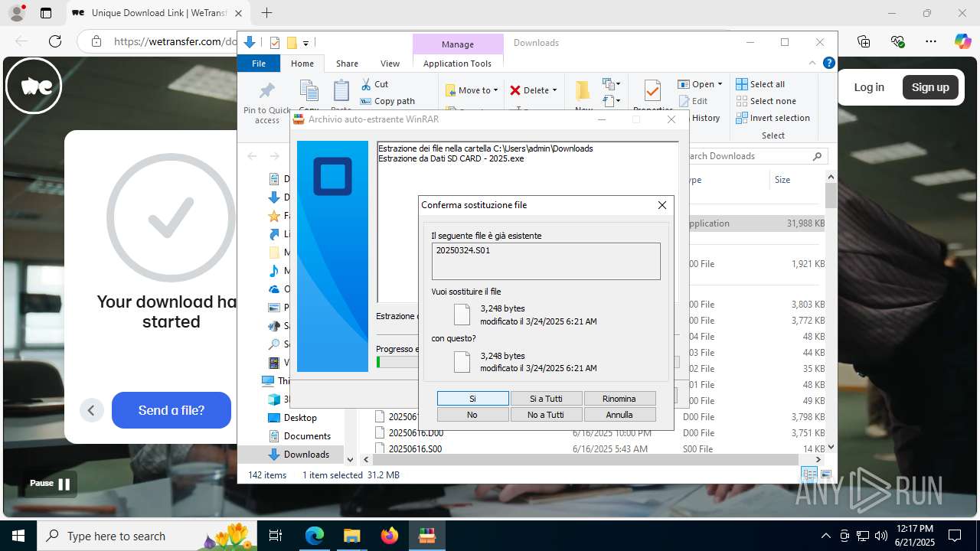Open Task View on the taskbar
980x551 pixels.
pos(276,536)
